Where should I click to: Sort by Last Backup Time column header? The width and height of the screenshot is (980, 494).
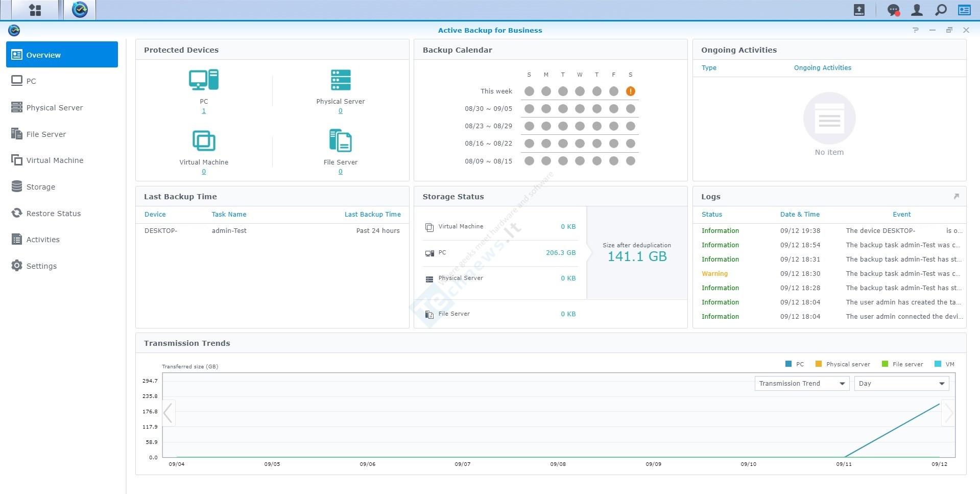click(x=372, y=215)
